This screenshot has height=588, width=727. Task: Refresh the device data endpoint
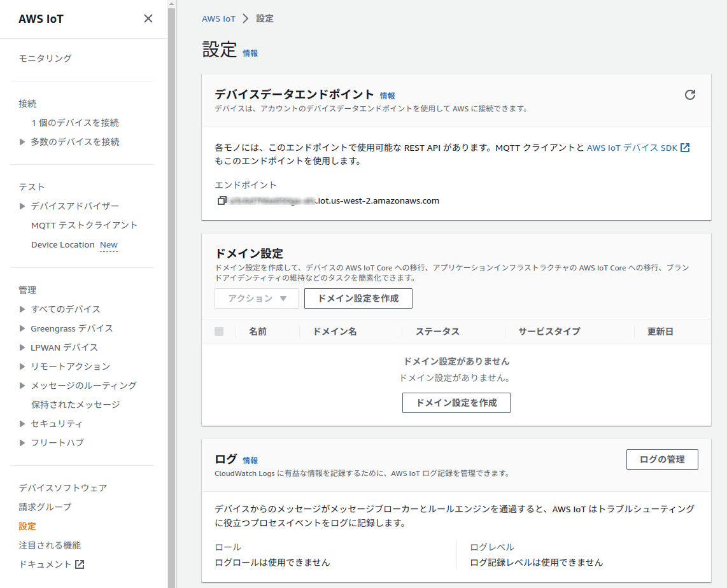(x=690, y=95)
